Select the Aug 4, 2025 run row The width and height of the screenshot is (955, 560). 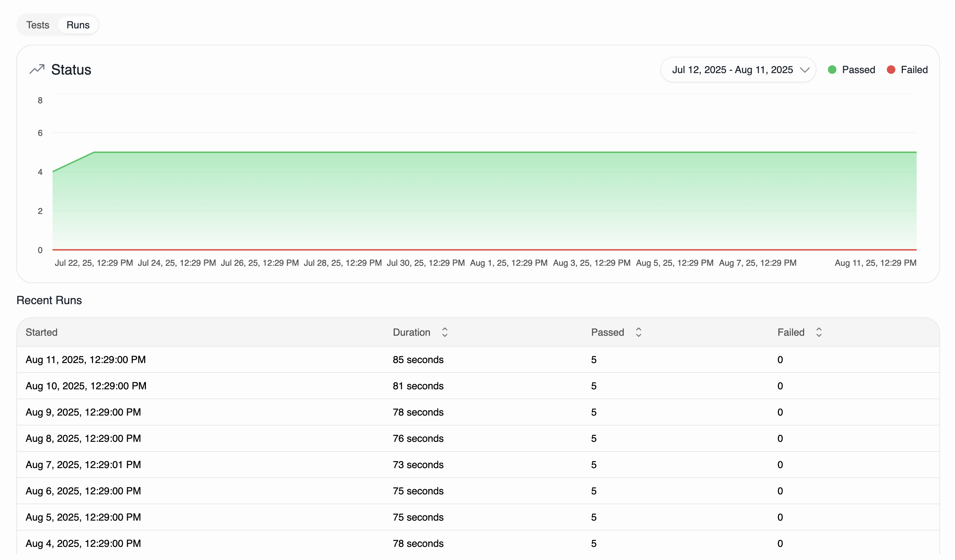[83, 543]
